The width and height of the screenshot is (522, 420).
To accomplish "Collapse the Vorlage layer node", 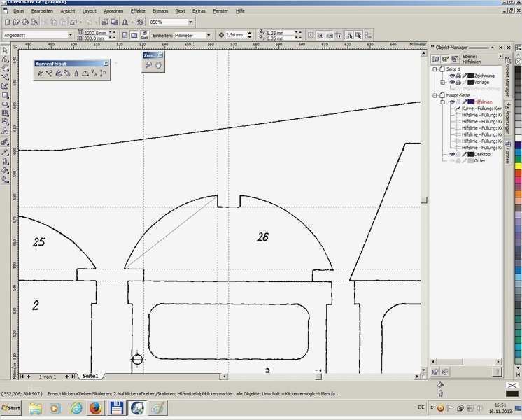I will (x=443, y=83).
